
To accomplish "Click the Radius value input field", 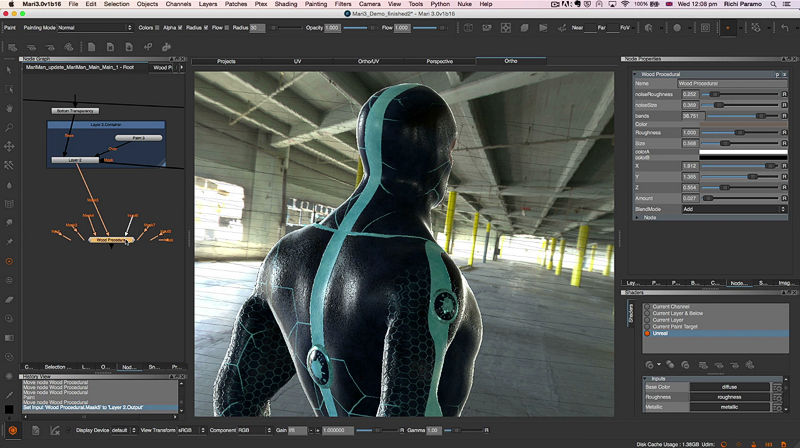I will (x=257, y=27).
